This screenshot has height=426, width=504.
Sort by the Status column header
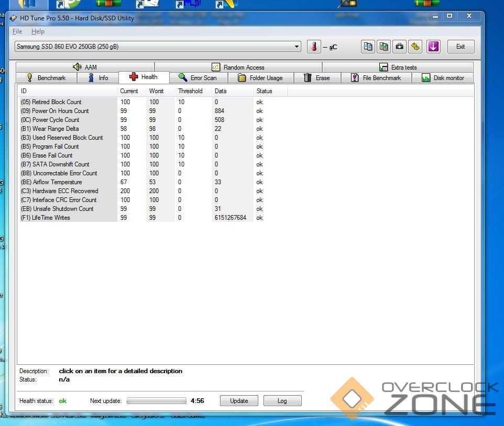(x=270, y=91)
